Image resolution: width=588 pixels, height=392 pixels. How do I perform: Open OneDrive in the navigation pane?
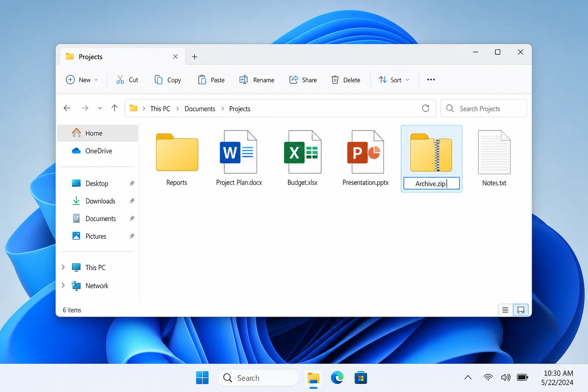pyautogui.click(x=98, y=151)
